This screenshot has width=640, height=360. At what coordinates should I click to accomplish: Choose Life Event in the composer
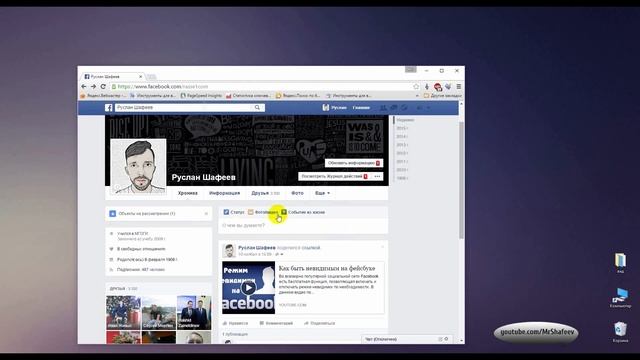[x=303, y=212]
